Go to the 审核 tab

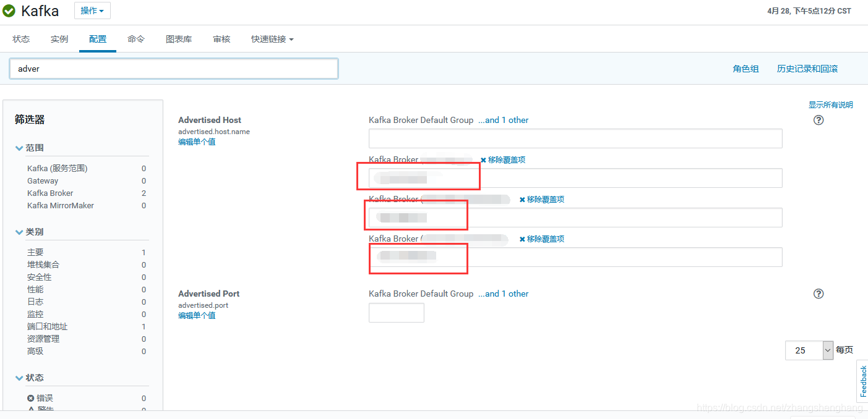pyautogui.click(x=221, y=39)
